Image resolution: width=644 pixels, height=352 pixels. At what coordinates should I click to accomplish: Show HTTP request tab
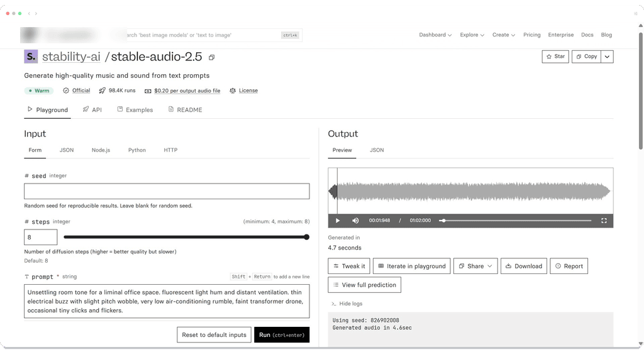pyautogui.click(x=170, y=150)
